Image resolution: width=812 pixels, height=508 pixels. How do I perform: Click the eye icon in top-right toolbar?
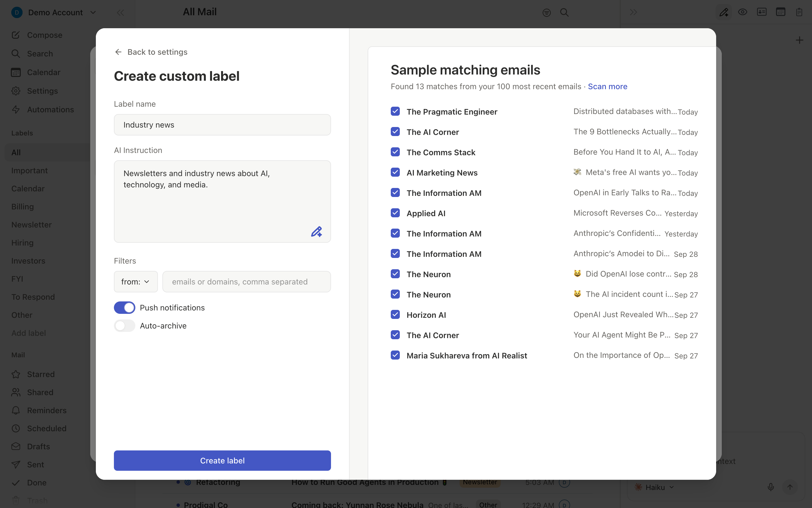pyautogui.click(x=743, y=12)
